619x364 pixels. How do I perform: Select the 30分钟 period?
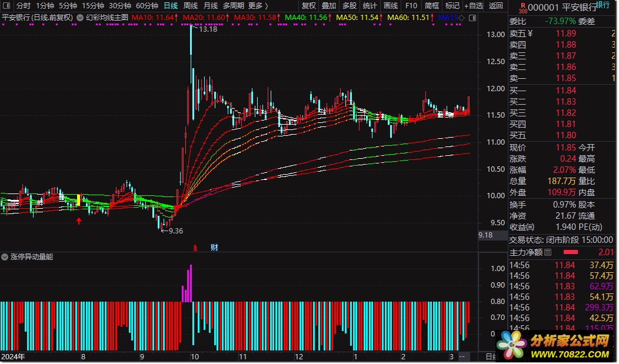pyautogui.click(x=120, y=5)
